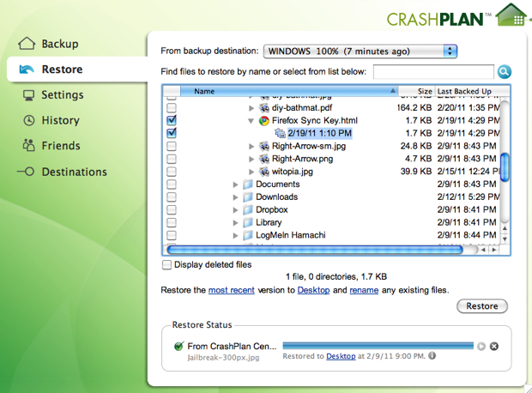Open the Desktop link in Restore Status
Image resolution: width=532 pixels, height=393 pixels.
click(x=341, y=356)
